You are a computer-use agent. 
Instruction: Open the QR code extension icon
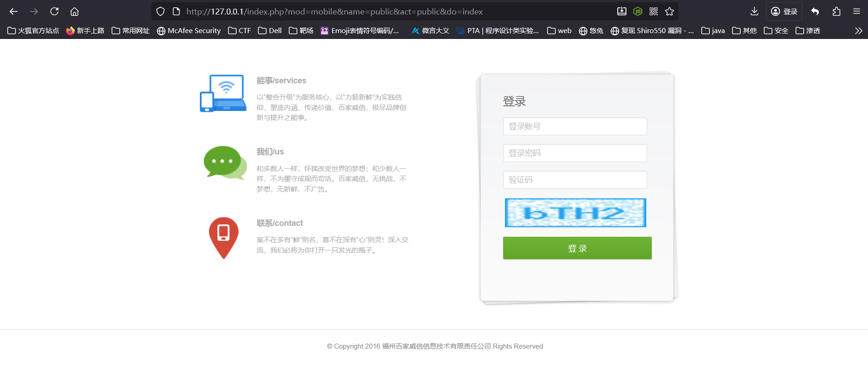coord(654,11)
